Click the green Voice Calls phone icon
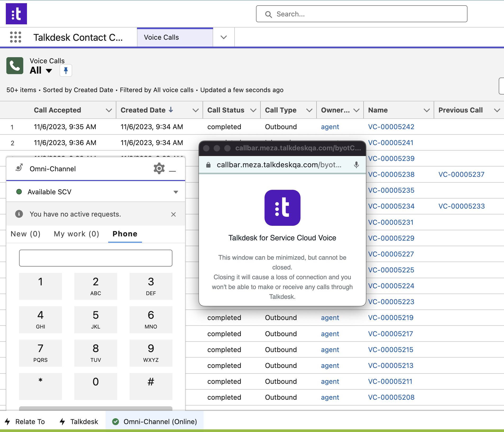The height and width of the screenshot is (432, 504). [x=15, y=66]
